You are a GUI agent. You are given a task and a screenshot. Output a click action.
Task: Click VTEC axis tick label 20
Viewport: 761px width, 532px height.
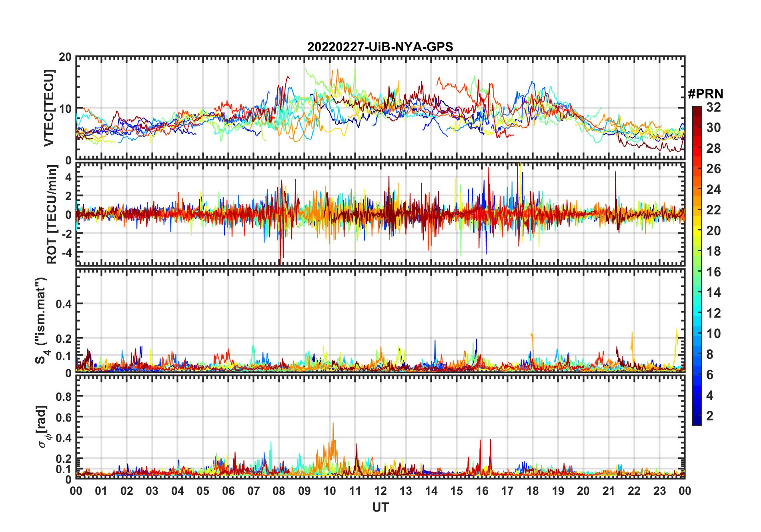[65, 57]
